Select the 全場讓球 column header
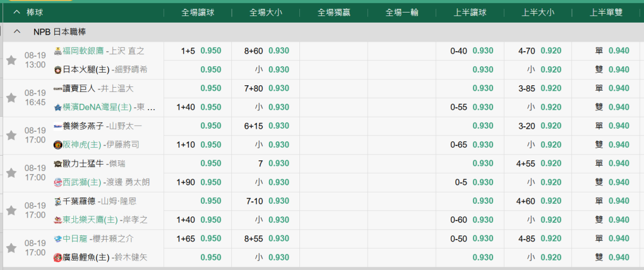The height and width of the screenshot is (270, 644). 197,13
